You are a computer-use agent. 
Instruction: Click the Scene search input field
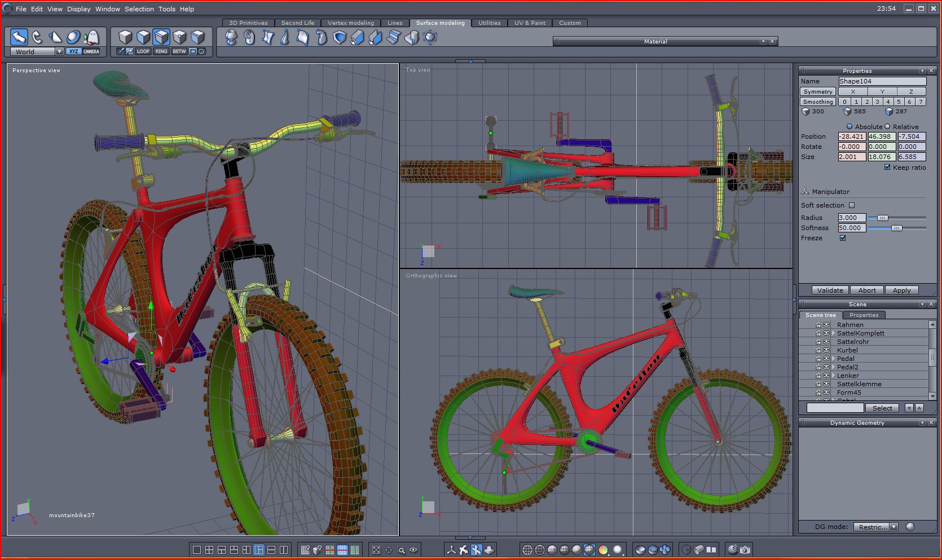835,408
